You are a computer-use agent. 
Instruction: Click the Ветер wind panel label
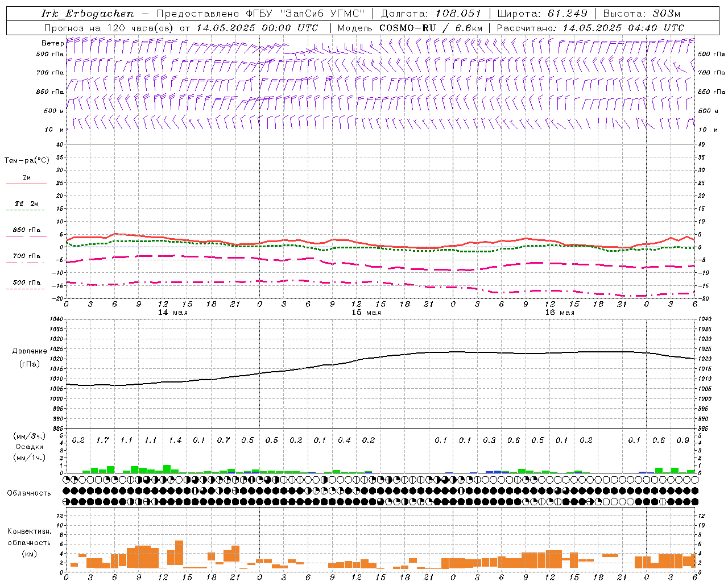point(52,43)
